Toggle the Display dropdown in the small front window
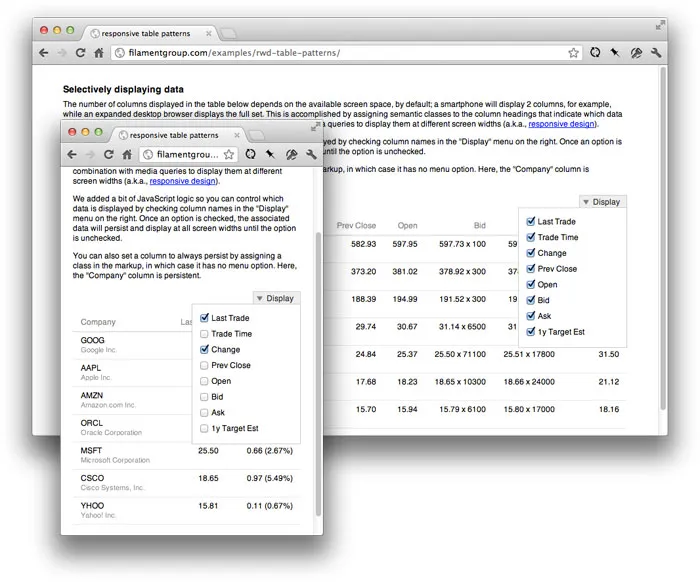 click(x=275, y=298)
